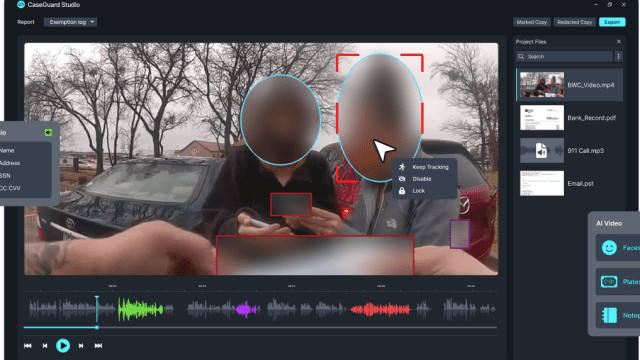Viewport: 640px width, 360px height.
Task: Click the Disable eye-slash icon
Action: (402, 179)
